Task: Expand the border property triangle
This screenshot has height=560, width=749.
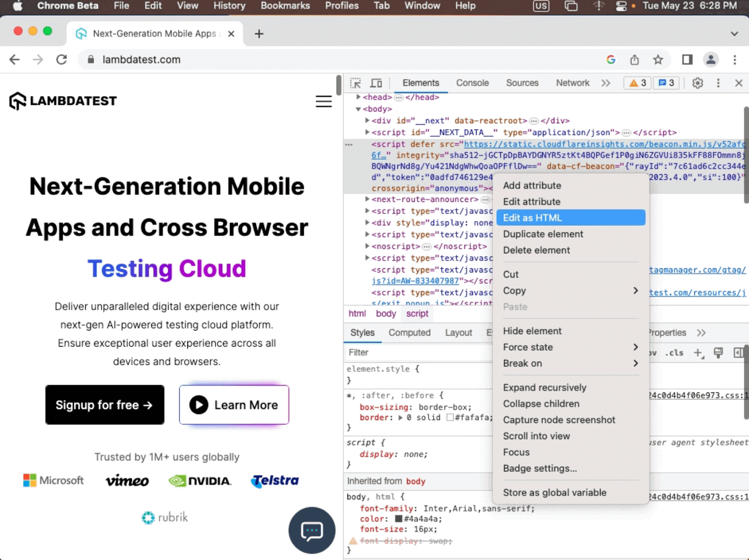Action: [400, 418]
